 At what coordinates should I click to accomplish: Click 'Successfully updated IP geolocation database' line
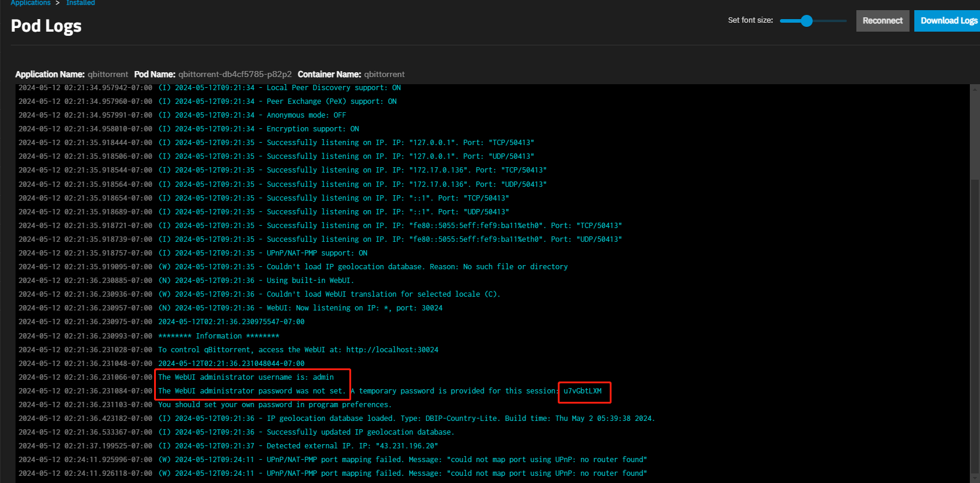[x=236, y=432]
